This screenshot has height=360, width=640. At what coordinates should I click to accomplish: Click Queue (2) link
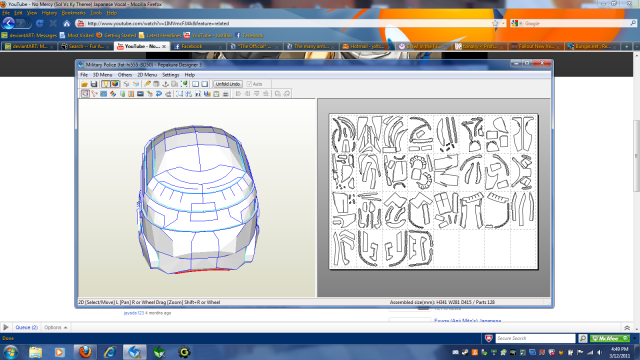27,327
